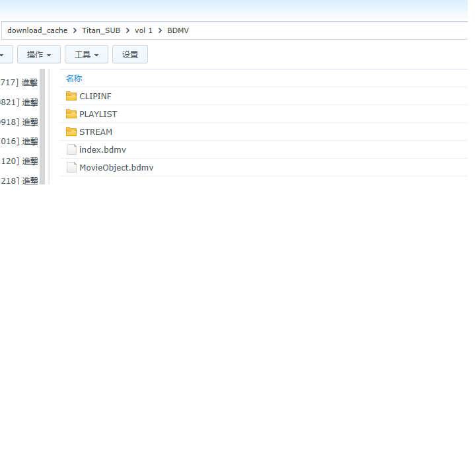Click the chevron after download_cache
Viewport: 475px width, 476px height.
click(x=75, y=30)
